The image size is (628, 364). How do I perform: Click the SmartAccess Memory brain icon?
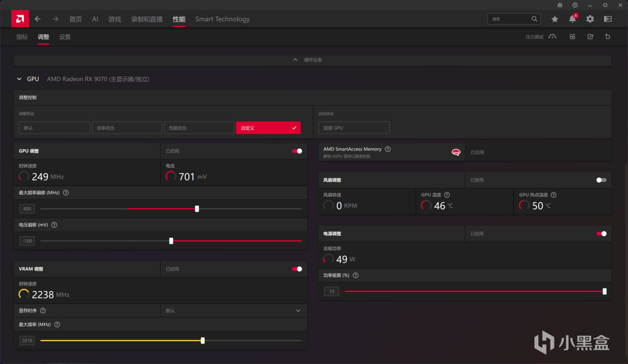tap(456, 153)
